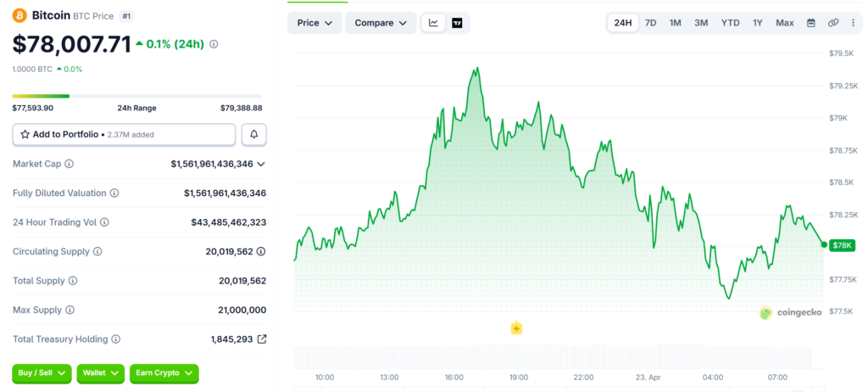The image size is (868, 392).
Task: Click the Circulating Supply info icon
Action: coord(97,252)
